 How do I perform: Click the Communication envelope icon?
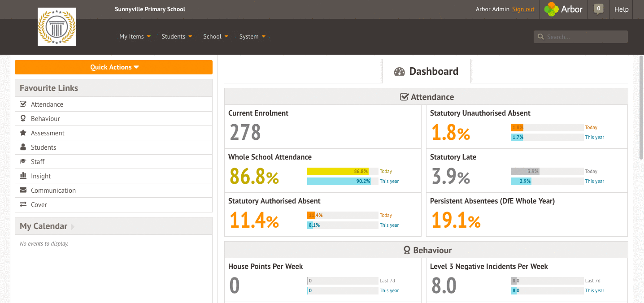pos(23,190)
